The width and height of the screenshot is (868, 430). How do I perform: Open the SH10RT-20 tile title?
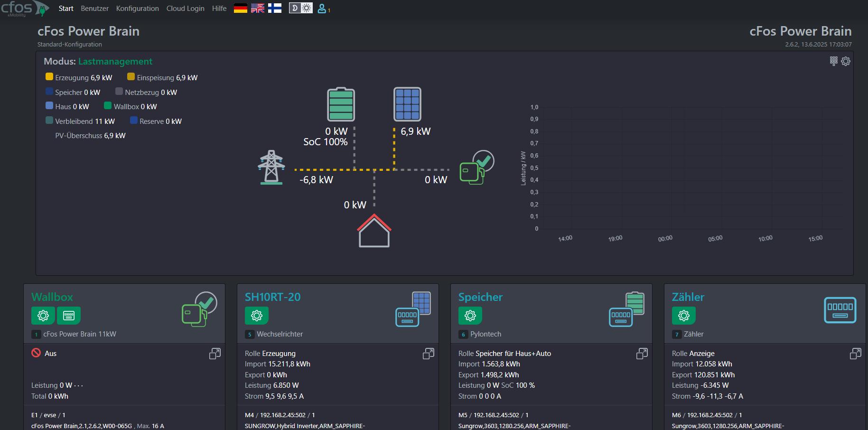[273, 297]
